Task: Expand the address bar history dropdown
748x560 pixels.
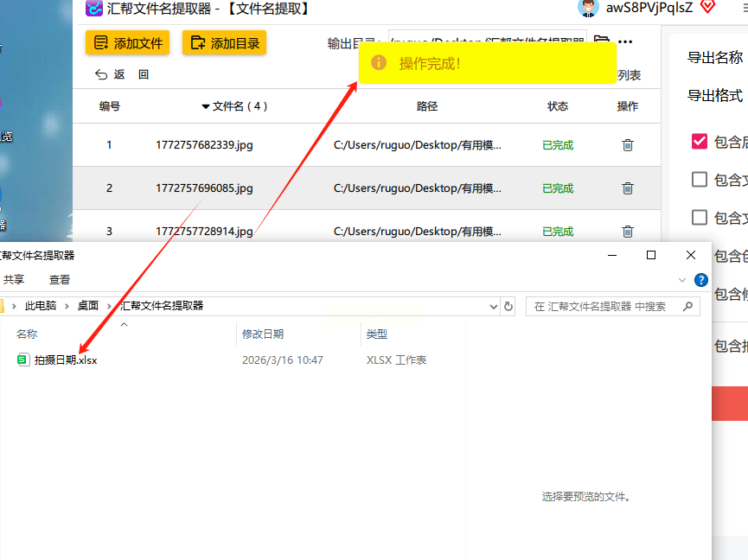Action: tap(494, 307)
